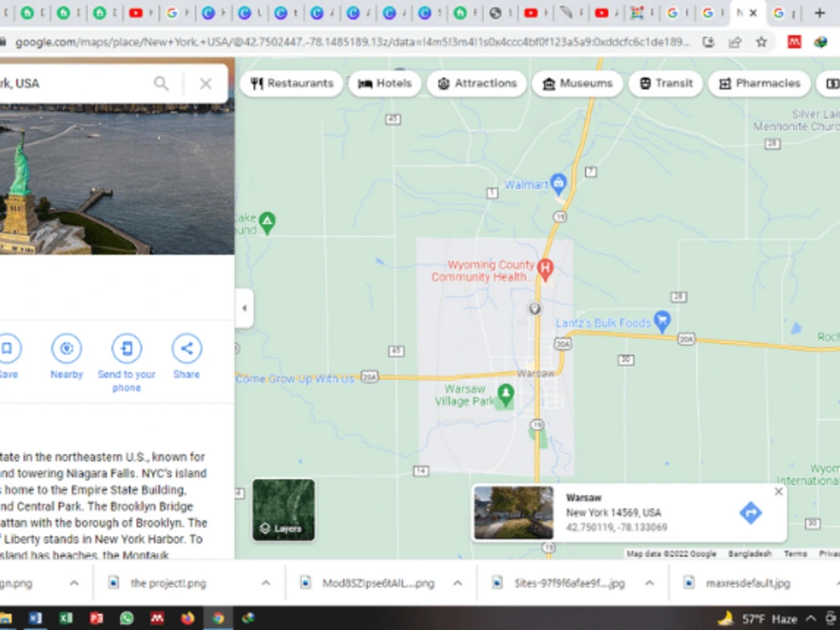Collapse the side panel arrow
This screenshot has height=630, width=840.
coord(244,308)
